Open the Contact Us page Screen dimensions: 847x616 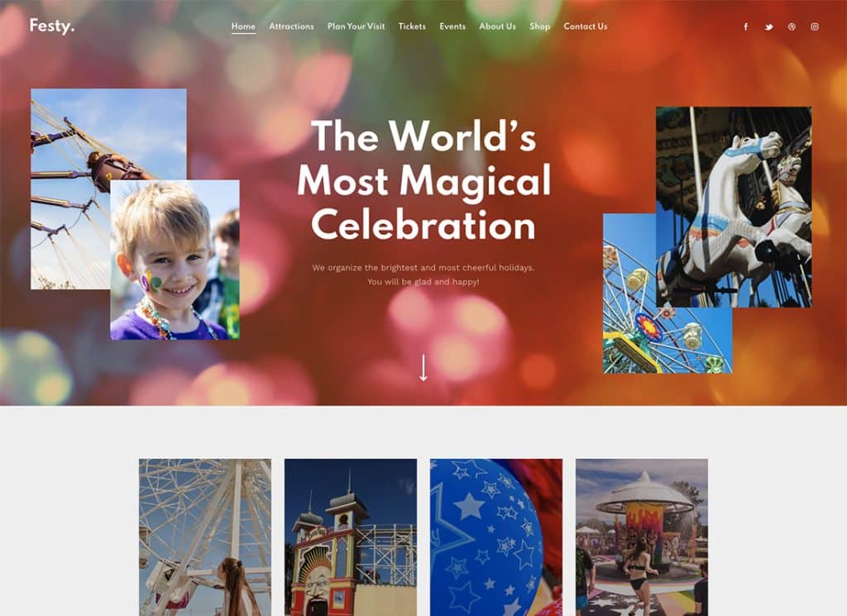tap(586, 26)
